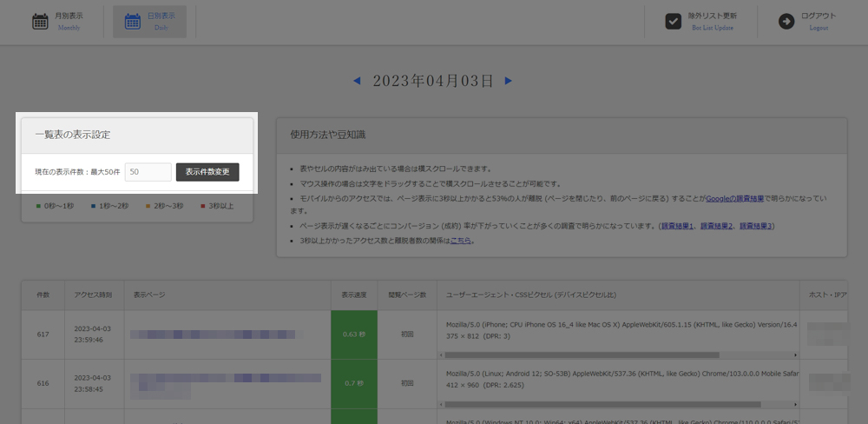Click the 除外リスト更新 checkmark icon
Image resolution: width=868 pixels, height=424 pixels.
tap(673, 22)
